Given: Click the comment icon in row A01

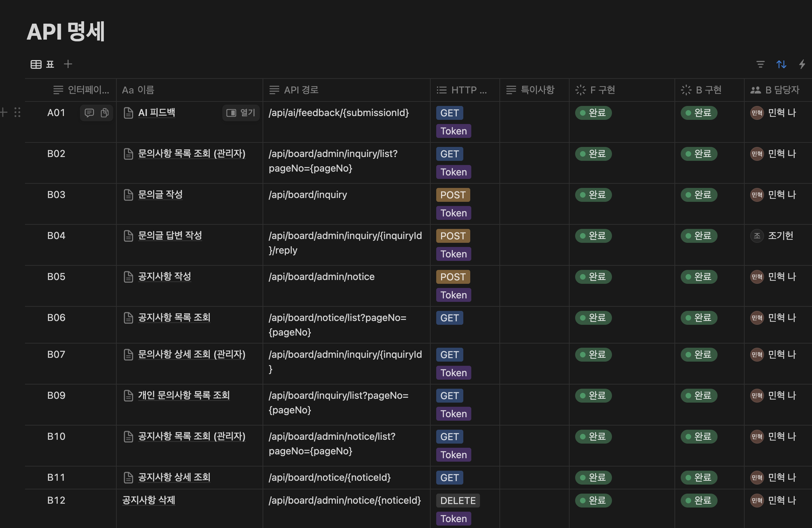Looking at the screenshot, I should pyautogui.click(x=89, y=113).
